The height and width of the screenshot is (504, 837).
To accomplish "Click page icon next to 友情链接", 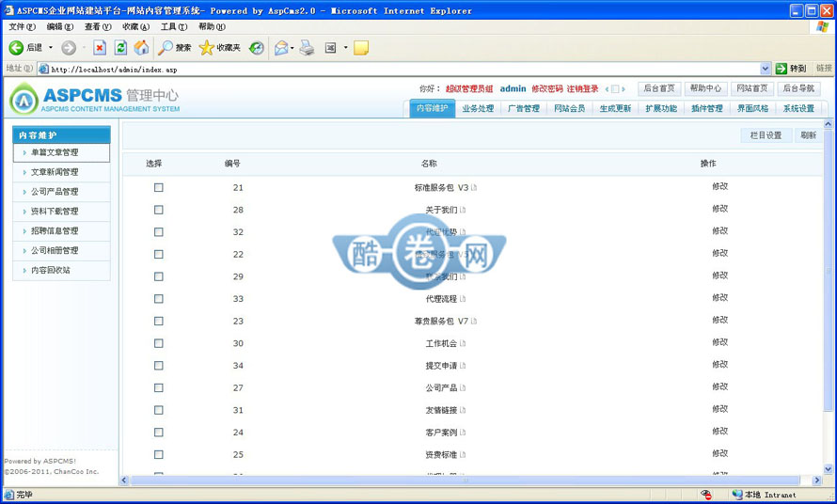I will pyautogui.click(x=463, y=410).
